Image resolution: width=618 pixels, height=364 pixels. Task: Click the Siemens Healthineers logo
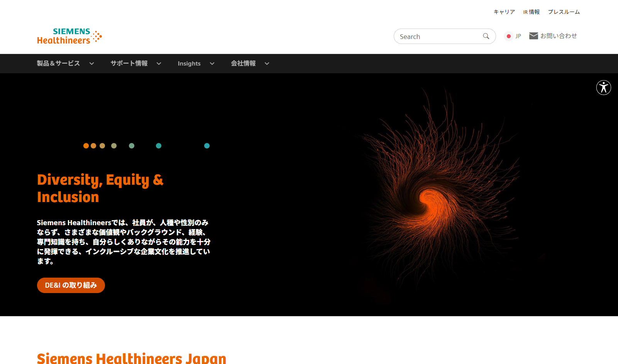69,36
